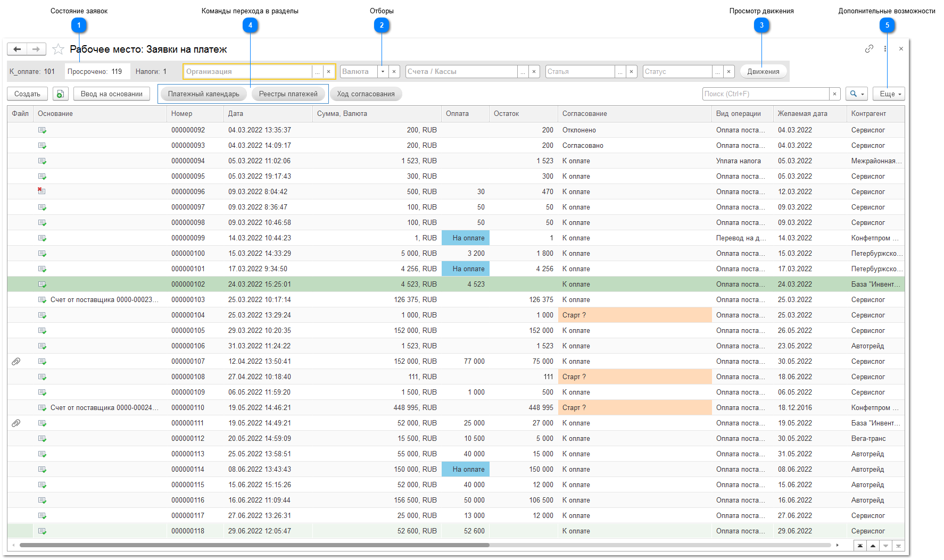Open Статус selection with its ellipsis

coord(718,72)
